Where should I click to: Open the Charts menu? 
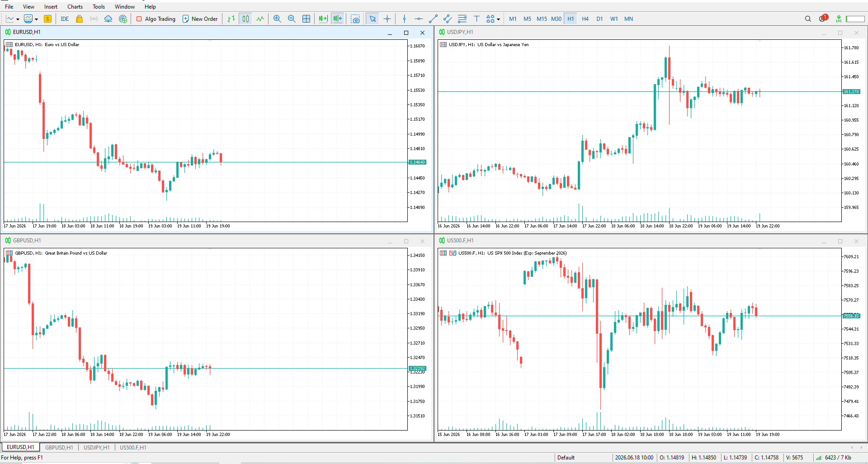75,7
